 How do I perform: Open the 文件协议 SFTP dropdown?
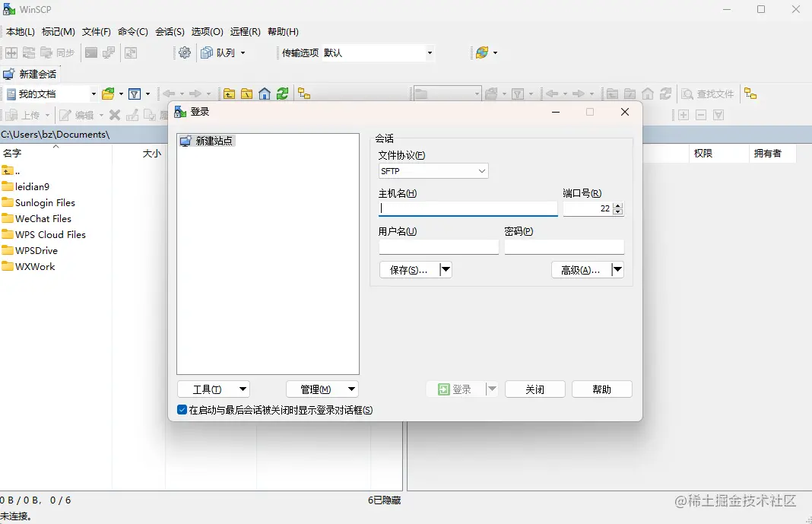[481, 170]
